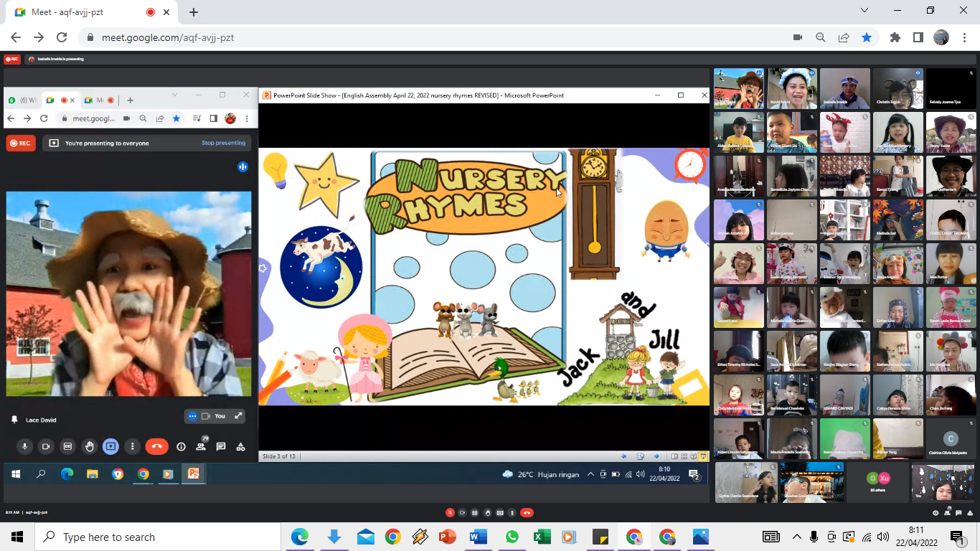Raise hand in the main Meet bar

click(487, 513)
